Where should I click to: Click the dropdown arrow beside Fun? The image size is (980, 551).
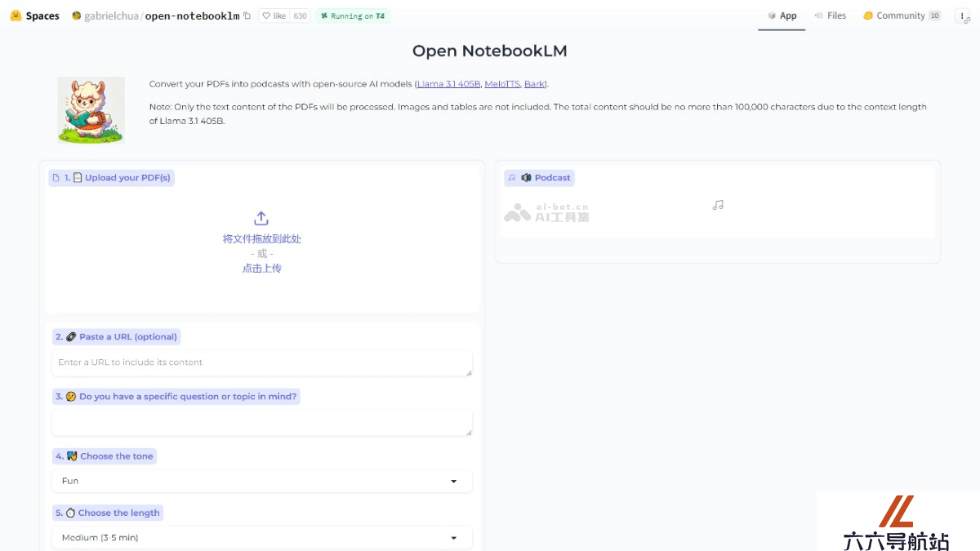coord(454,482)
